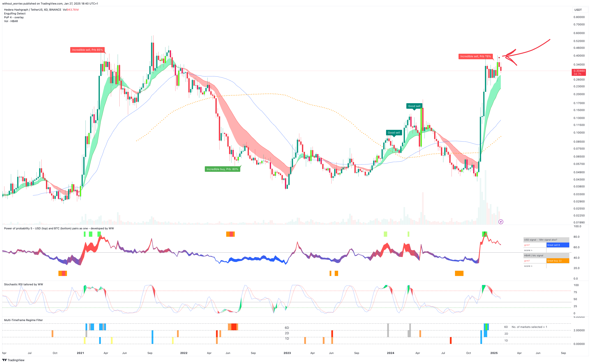Viewport: 591px width, 364px height.
Task: Click the 'Incredible buy, Prb: 80%' label
Action: coord(222,169)
